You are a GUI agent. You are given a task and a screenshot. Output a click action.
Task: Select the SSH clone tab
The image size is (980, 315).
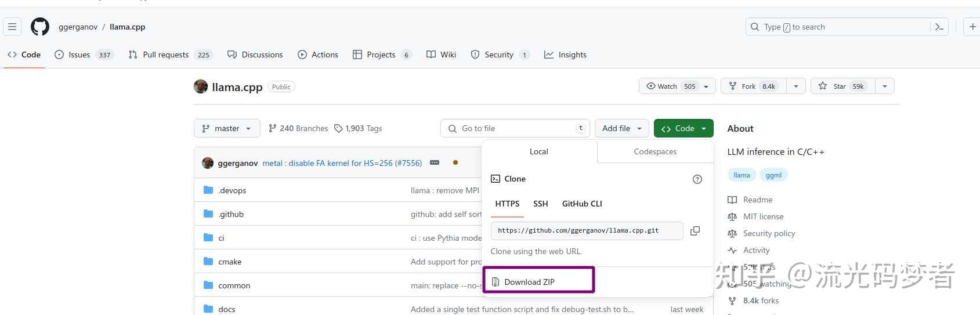(540, 204)
